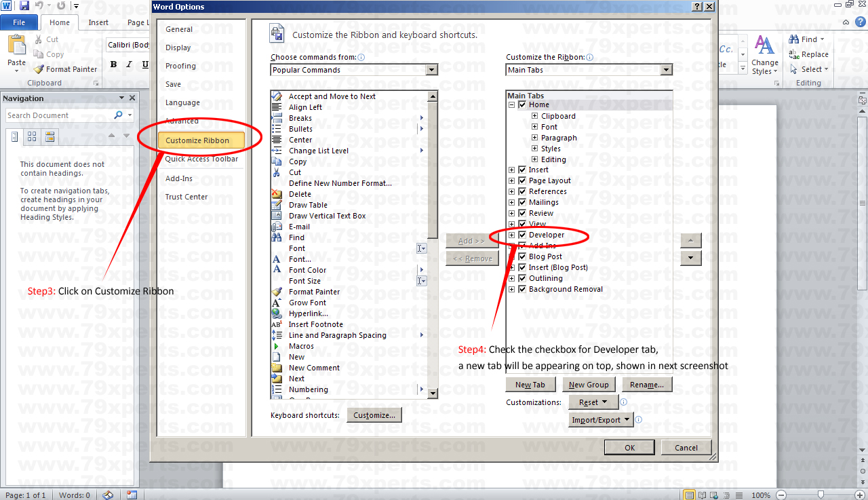This screenshot has width=868, height=500.
Task: Click the Rename... button
Action: click(x=647, y=385)
